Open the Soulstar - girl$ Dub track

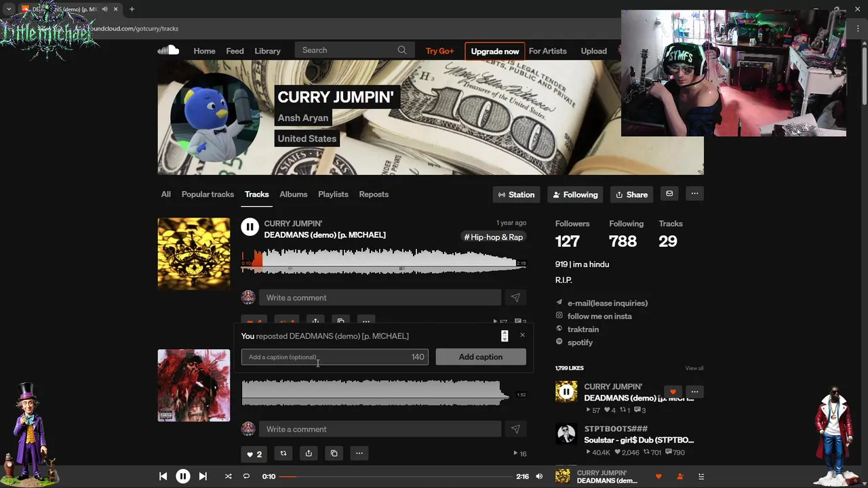[x=639, y=440]
